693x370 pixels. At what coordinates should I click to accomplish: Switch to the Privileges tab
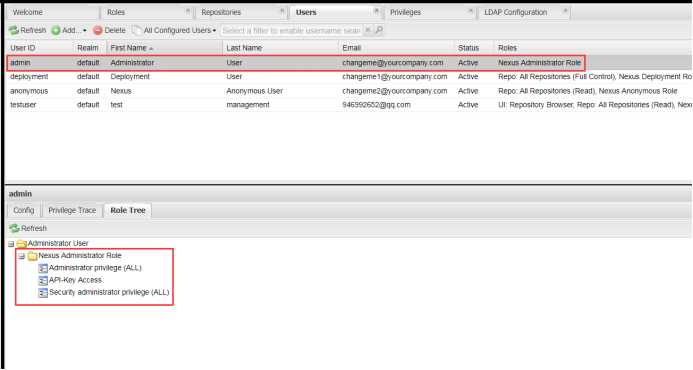point(405,12)
